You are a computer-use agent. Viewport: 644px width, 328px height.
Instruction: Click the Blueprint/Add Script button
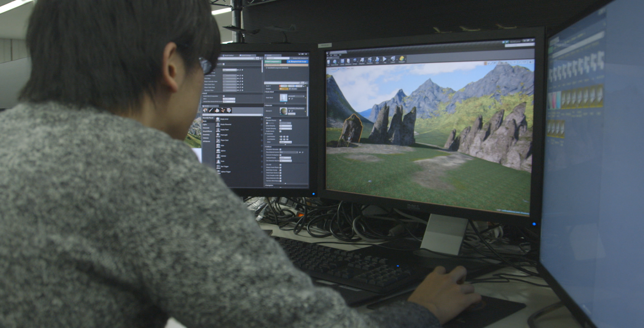298,61
